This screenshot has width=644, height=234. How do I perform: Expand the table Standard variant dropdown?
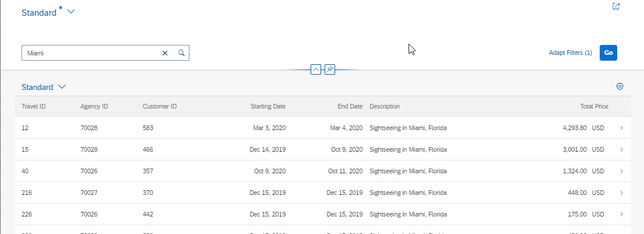coord(62,87)
